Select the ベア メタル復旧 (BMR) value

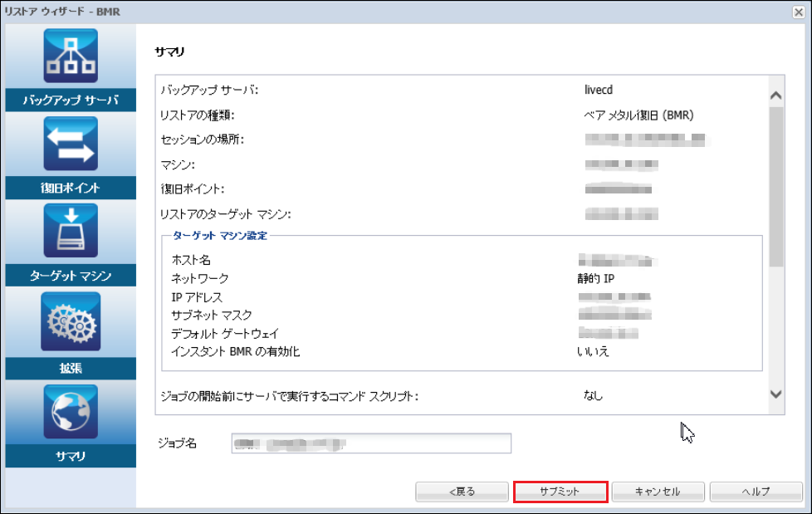coord(639,115)
